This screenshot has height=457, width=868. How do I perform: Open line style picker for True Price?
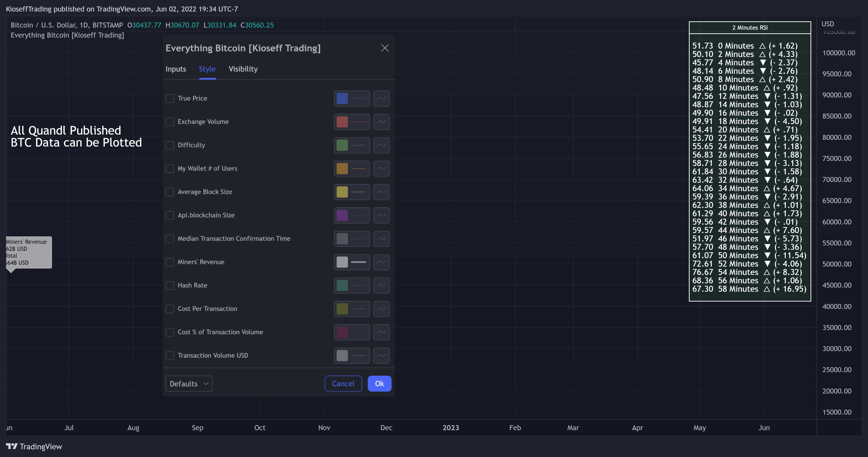coord(381,98)
